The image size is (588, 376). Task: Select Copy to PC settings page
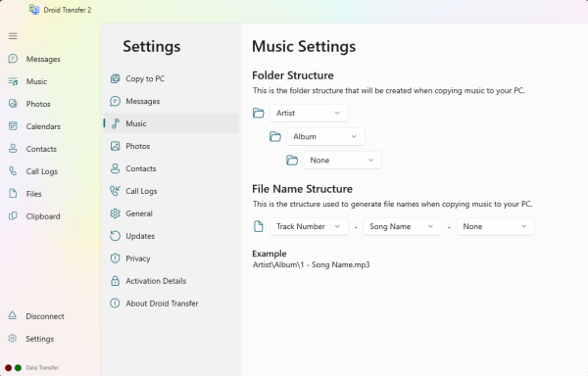171,78
